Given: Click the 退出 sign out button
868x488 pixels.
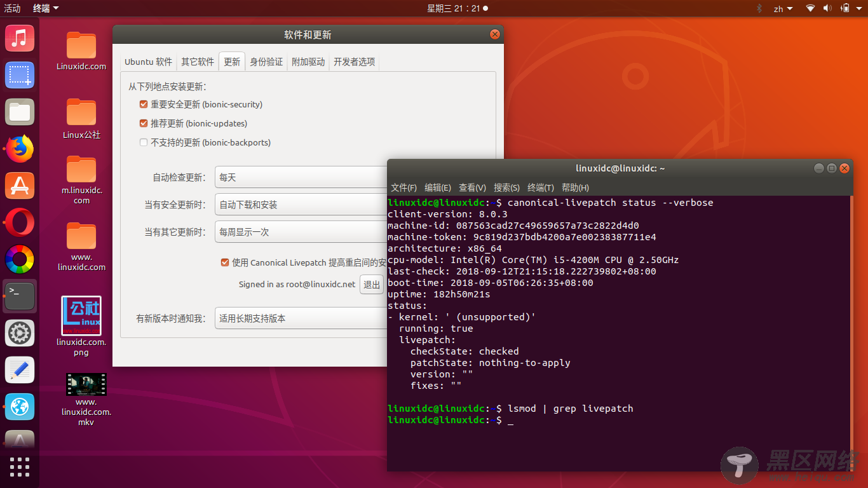Looking at the screenshot, I should click(372, 284).
